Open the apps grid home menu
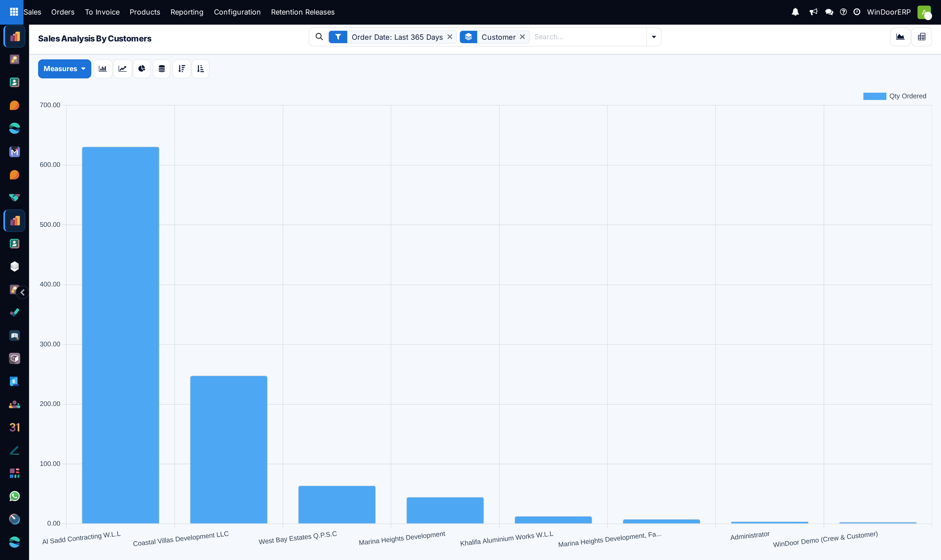Viewport: 941px width, 560px height. coord(14,12)
